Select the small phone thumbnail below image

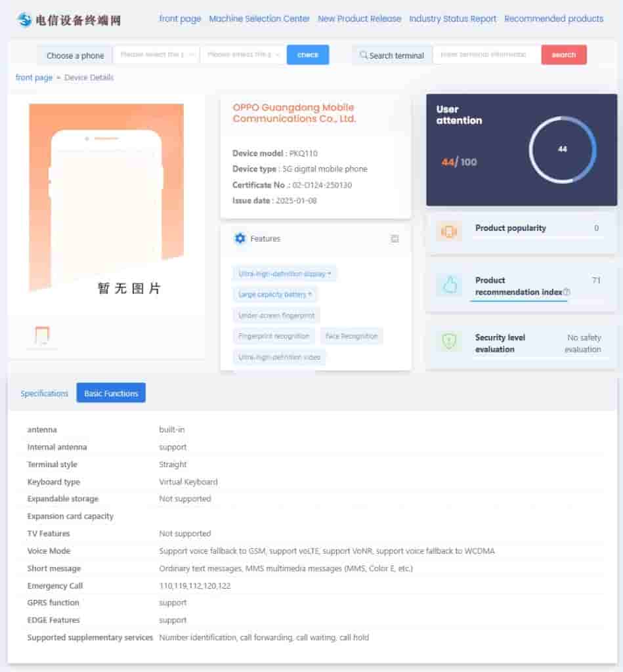(x=42, y=335)
